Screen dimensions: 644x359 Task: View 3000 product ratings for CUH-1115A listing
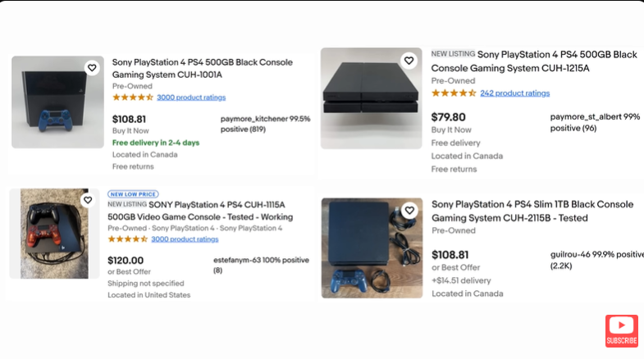click(x=185, y=239)
